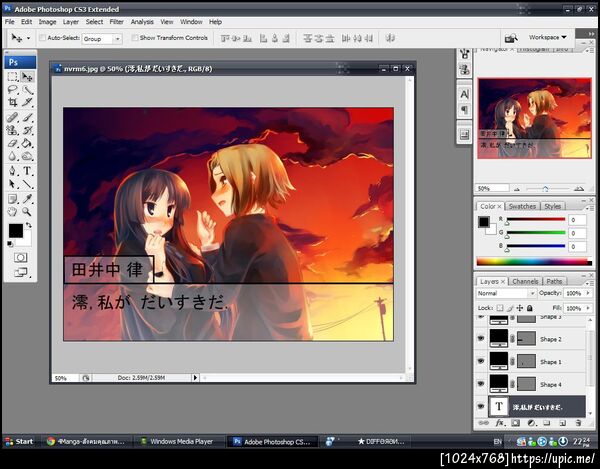The width and height of the screenshot is (600, 469).
Task: Open the layer Opacity slider arrow
Action: pos(588,293)
